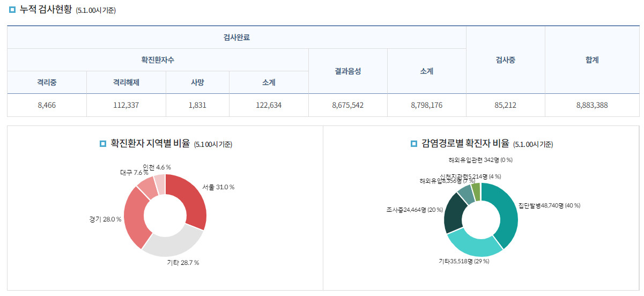Image resolution: width=644 pixels, height=296 pixels.
Task: Click the square bullet icon beside 확진환자 지역별 비율
Action: point(103,144)
